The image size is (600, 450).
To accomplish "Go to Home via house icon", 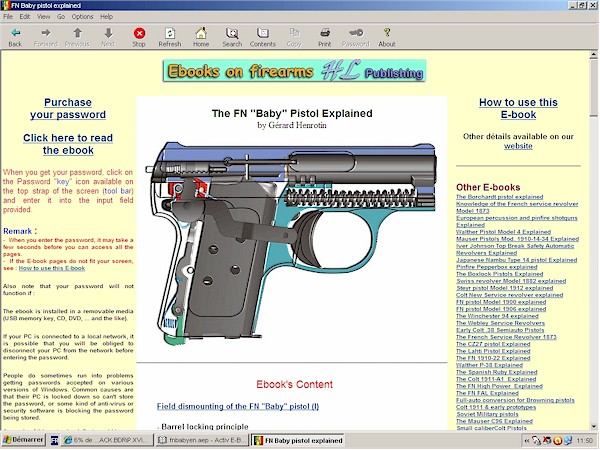I will click(201, 33).
